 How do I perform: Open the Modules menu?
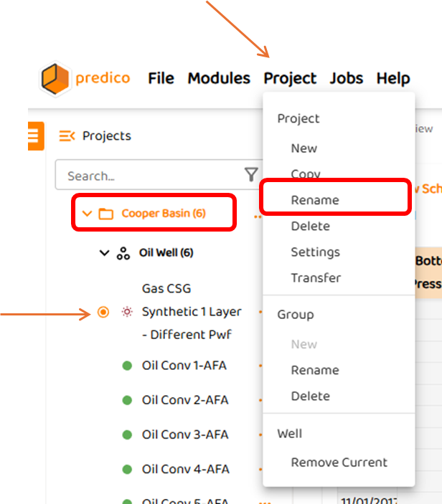click(219, 78)
